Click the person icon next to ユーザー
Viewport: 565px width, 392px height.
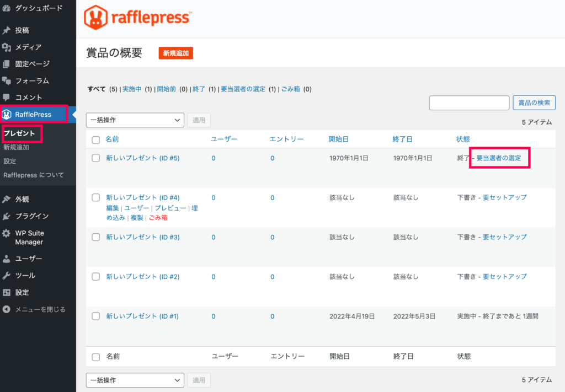[x=6, y=259]
